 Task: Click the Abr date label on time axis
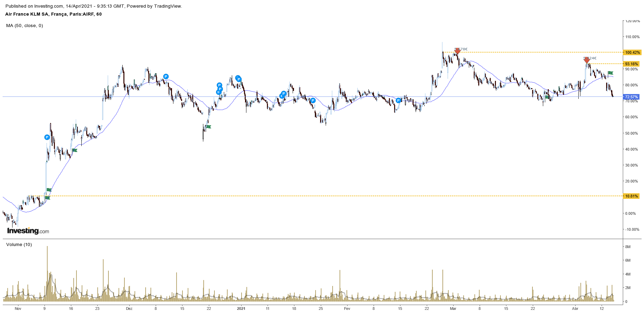[x=575, y=308]
